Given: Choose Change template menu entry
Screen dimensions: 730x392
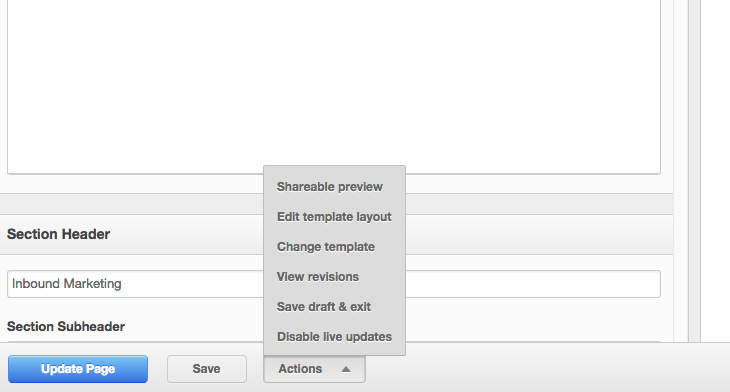Looking at the screenshot, I should [325, 247].
